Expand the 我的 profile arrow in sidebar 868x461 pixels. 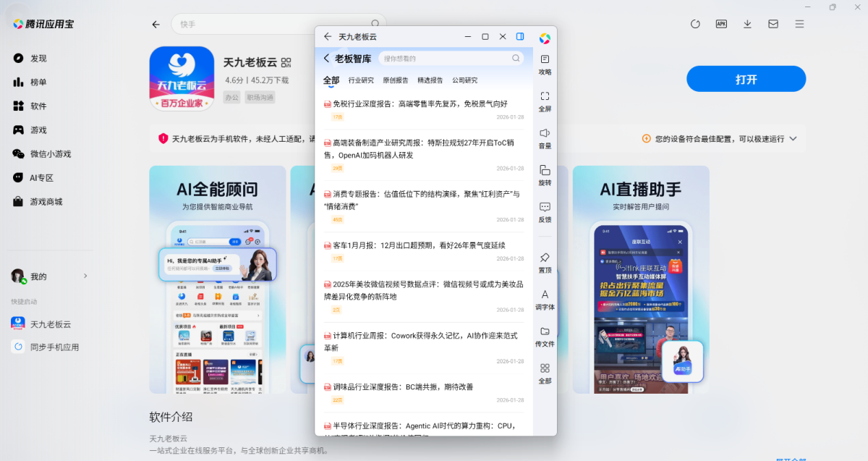click(85, 276)
